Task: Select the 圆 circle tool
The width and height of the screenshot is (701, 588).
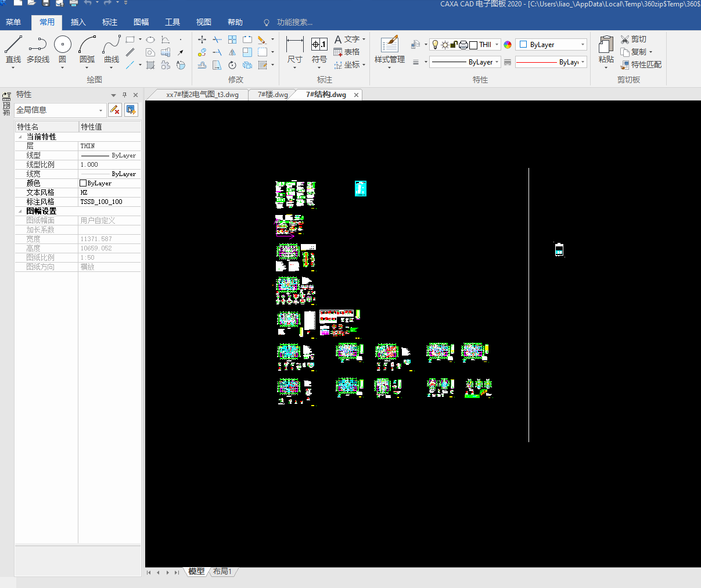Action: coord(62,51)
